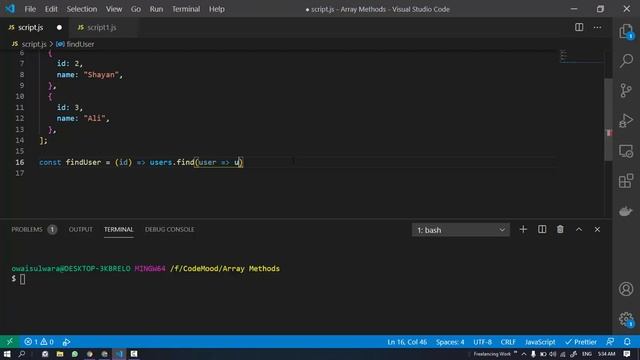This screenshot has width=640, height=360.
Task: Open the Manage gear icon
Action: (626, 319)
